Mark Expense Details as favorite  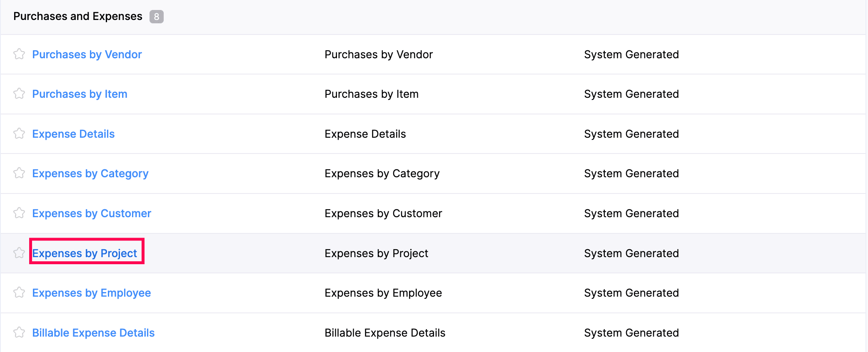point(19,134)
